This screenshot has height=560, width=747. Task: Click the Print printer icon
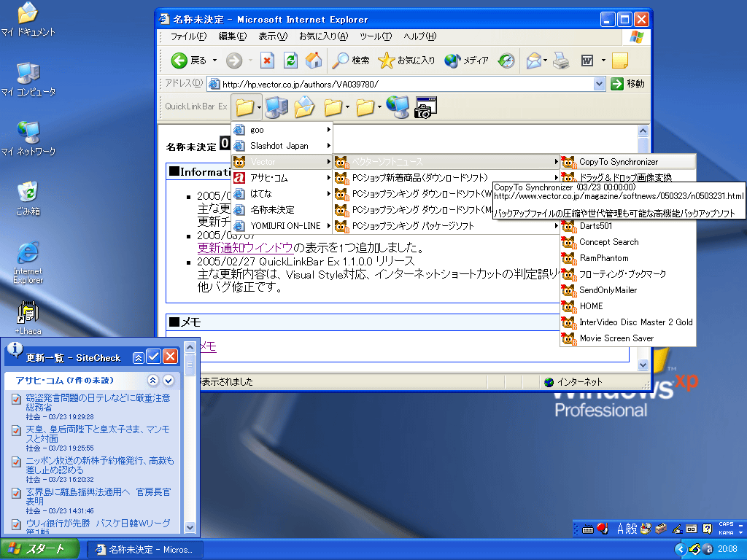561,61
